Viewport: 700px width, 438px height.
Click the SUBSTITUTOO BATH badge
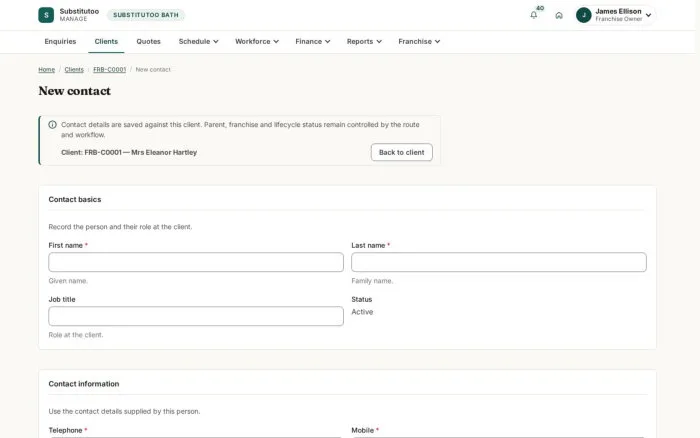click(146, 15)
